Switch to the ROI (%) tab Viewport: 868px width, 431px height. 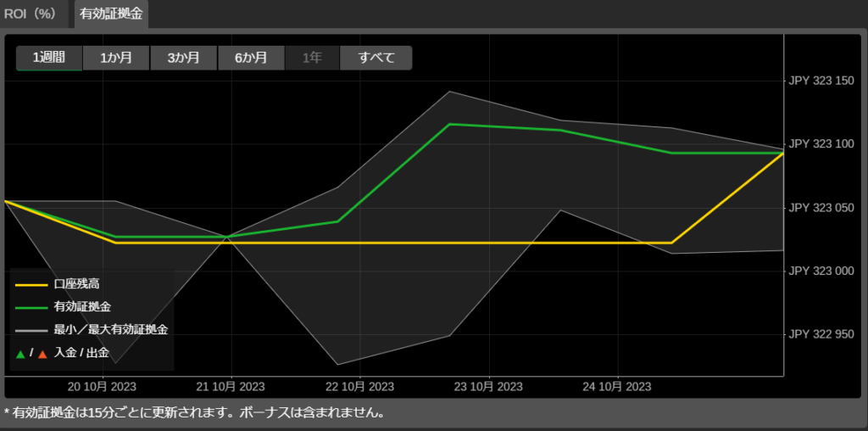30,14
